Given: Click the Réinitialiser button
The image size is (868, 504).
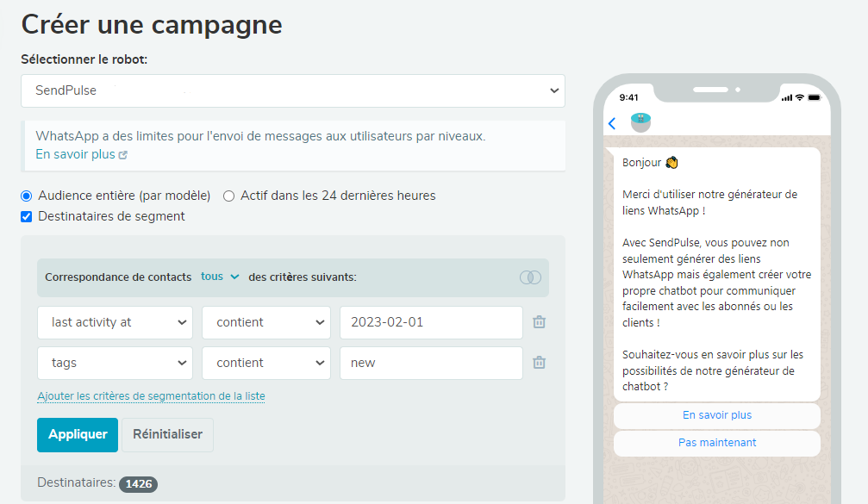Looking at the screenshot, I should point(167,434).
